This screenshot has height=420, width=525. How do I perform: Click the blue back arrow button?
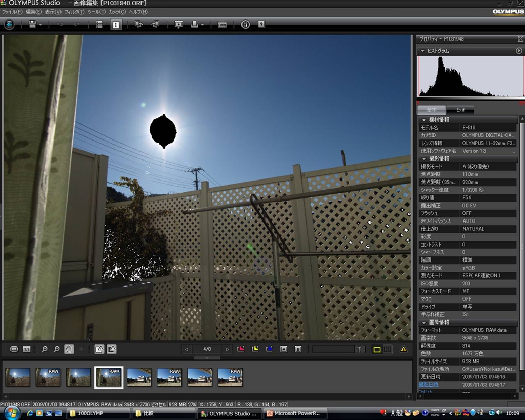point(9,24)
